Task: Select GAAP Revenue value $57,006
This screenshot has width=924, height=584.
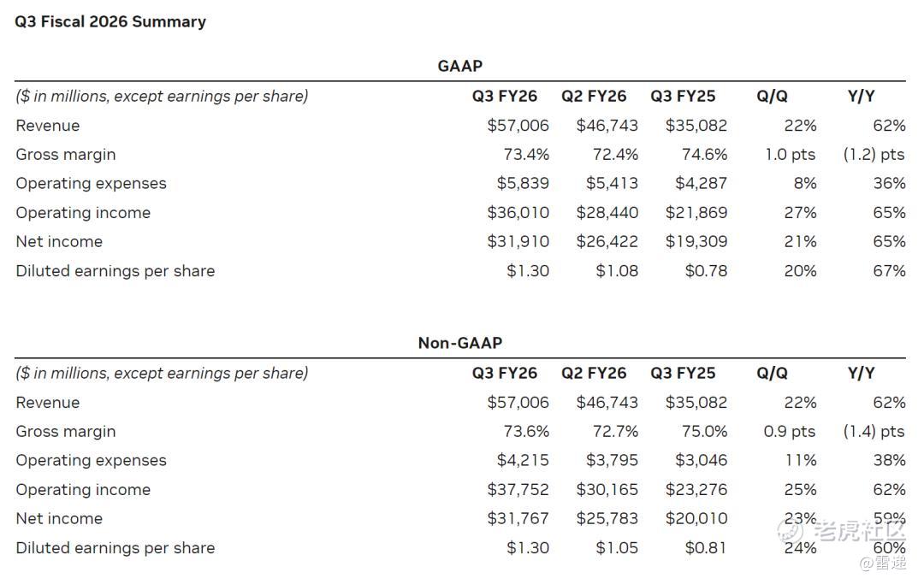Action: pos(518,126)
